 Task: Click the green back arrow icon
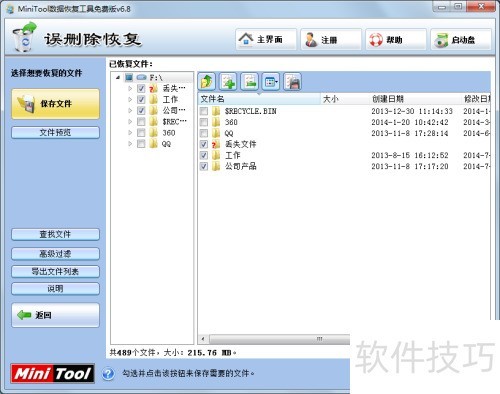(x=24, y=315)
